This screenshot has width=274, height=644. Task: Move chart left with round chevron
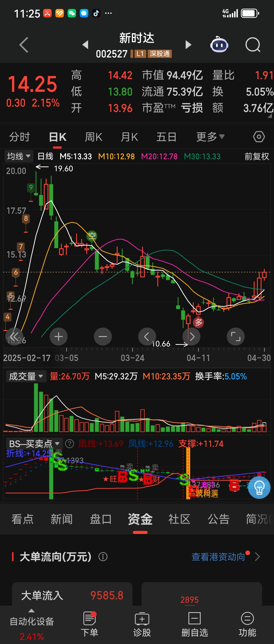[147, 337]
